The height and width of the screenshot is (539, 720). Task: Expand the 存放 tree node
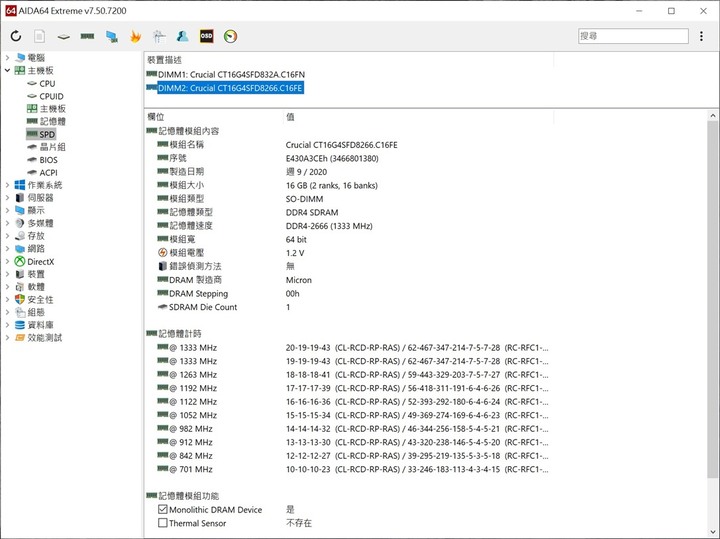(x=7, y=236)
